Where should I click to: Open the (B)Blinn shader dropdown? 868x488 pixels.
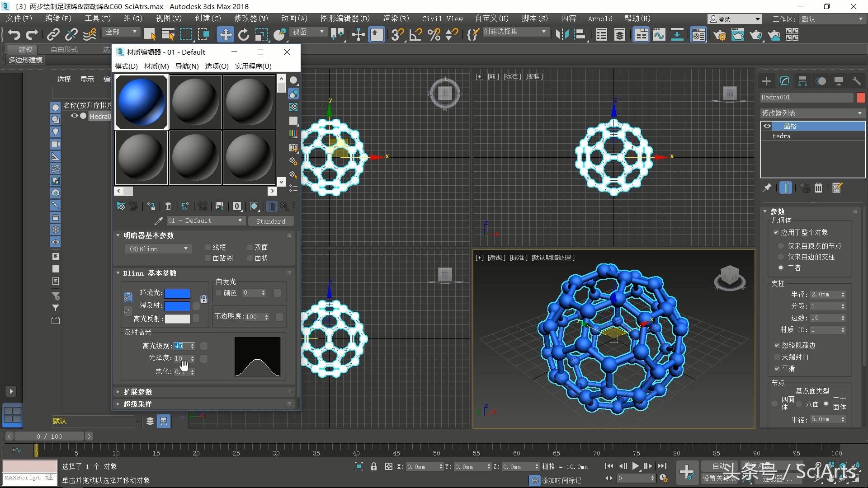pyautogui.click(x=158, y=249)
